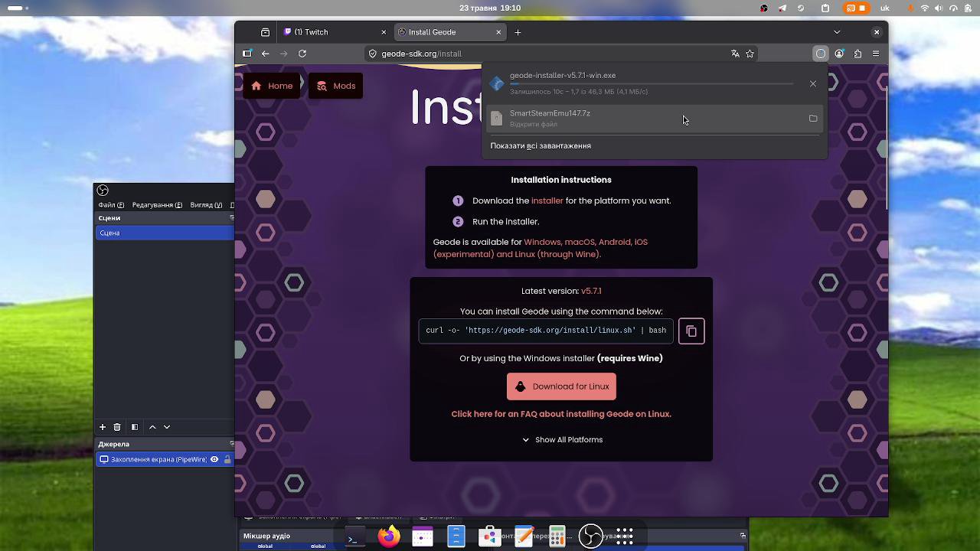Open the clipboard indicator in top bar

point(825,8)
